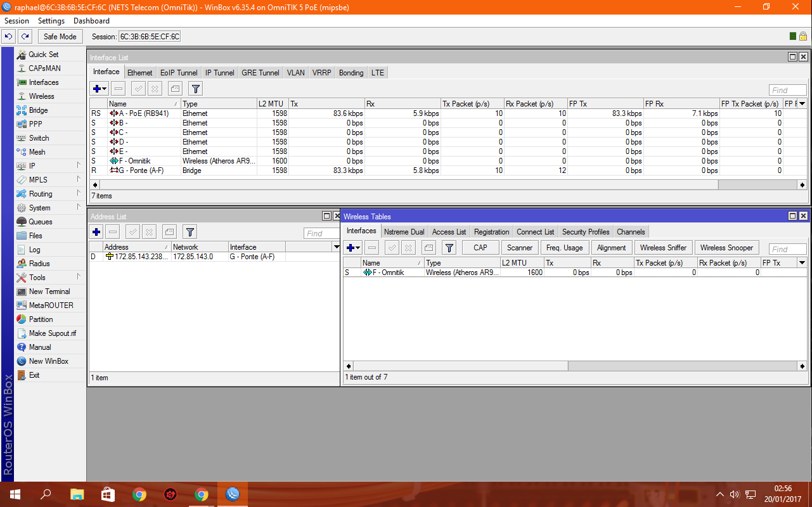Screen dimensions: 812x507
Task: Add a new address in Address List
Action: pos(96,232)
